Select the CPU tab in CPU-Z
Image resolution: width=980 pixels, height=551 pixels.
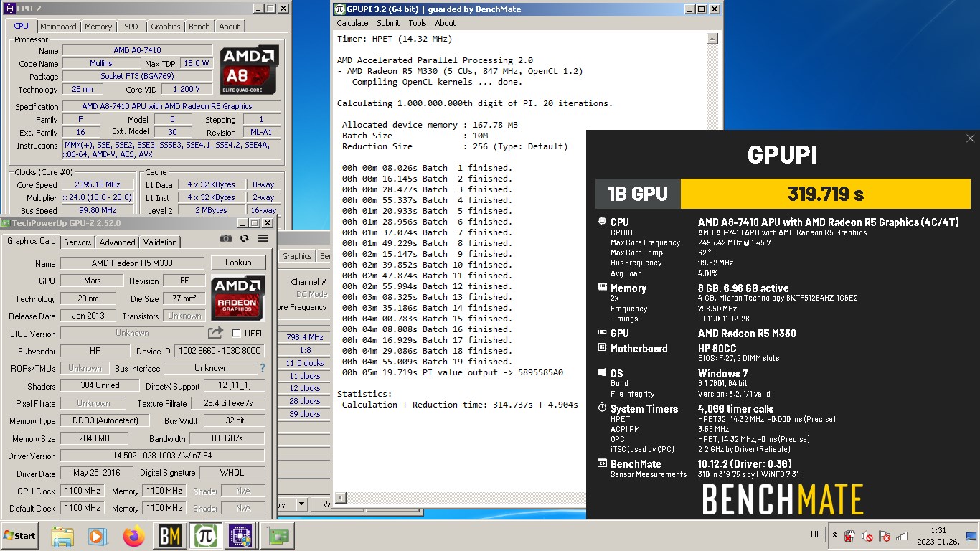coord(22,26)
